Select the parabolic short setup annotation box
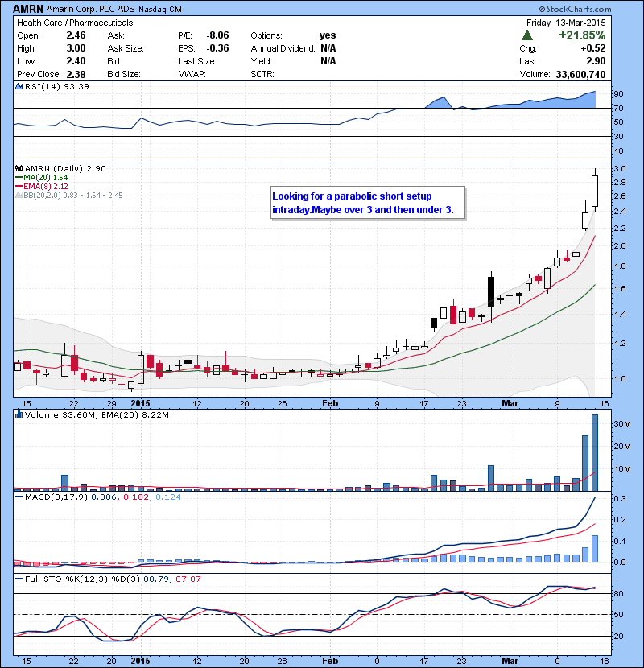This screenshot has width=644, height=668. coord(367,203)
